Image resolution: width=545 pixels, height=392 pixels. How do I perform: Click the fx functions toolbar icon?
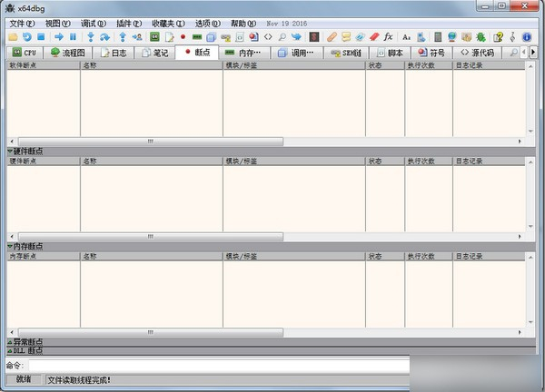(x=388, y=37)
